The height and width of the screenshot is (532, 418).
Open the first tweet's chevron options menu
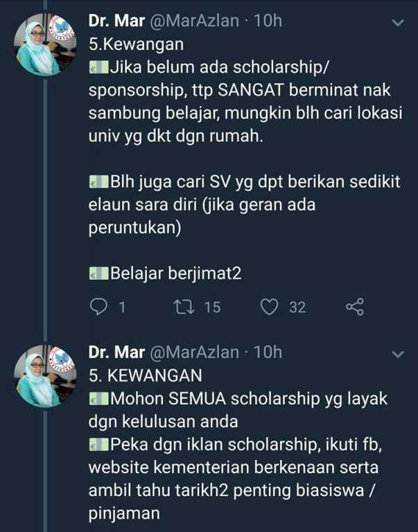coord(398,23)
